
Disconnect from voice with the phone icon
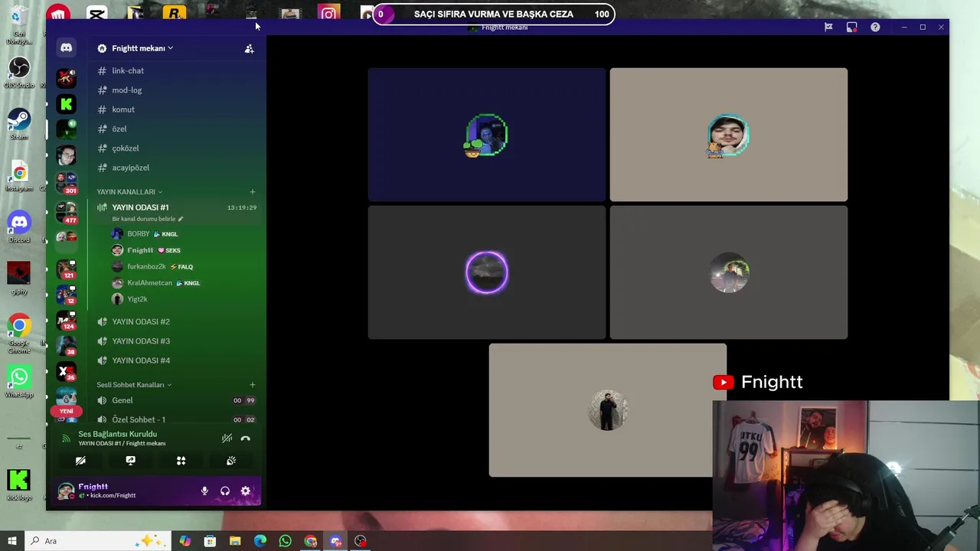coord(245,439)
